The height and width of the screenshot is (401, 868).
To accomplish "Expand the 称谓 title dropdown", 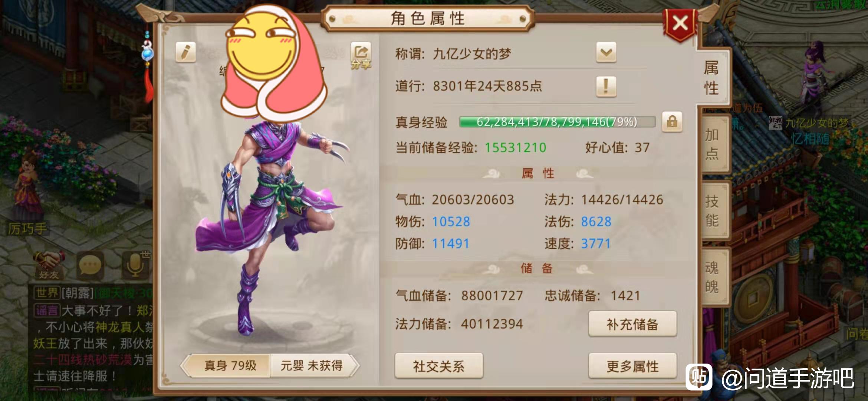I will (x=606, y=53).
